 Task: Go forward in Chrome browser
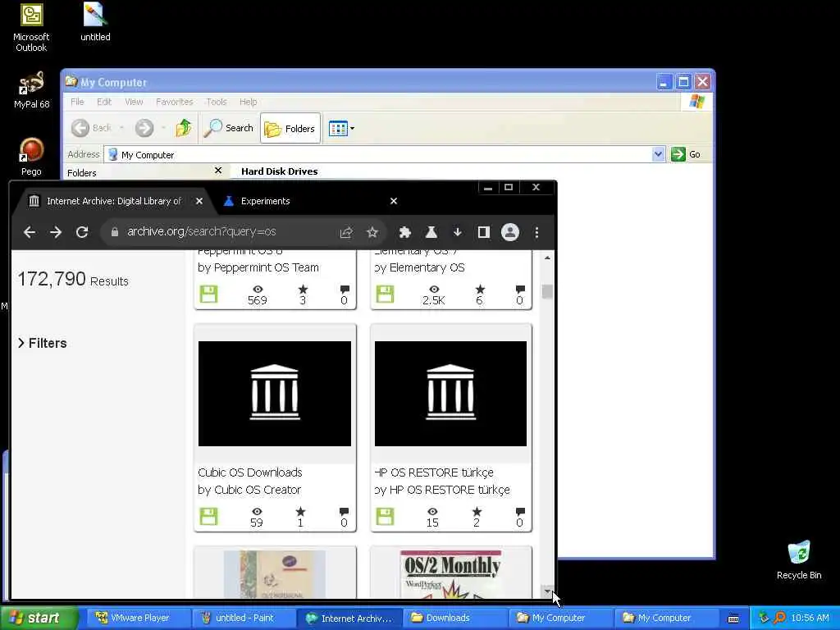click(x=56, y=232)
